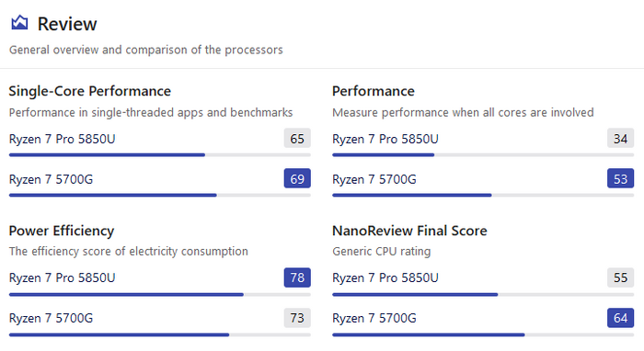Click Ryzen 7 5700G single-core score badge 69
Screen dimensions: 644x351
pos(297,178)
